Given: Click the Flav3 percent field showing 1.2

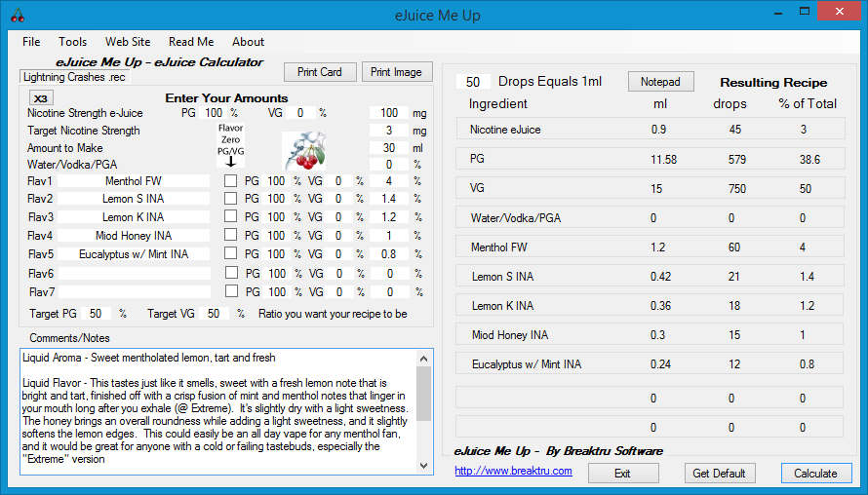Looking at the screenshot, I should (389, 216).
